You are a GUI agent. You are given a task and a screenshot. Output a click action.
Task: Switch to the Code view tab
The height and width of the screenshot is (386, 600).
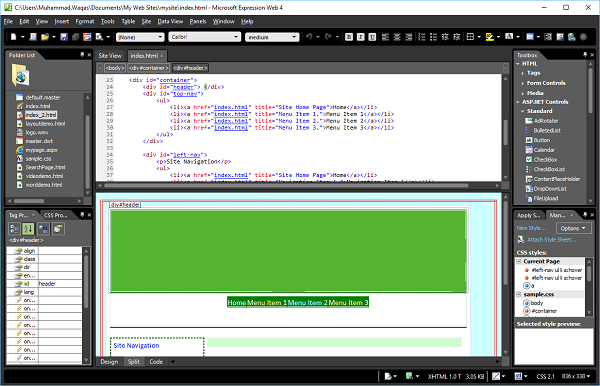tap(156, 362)
